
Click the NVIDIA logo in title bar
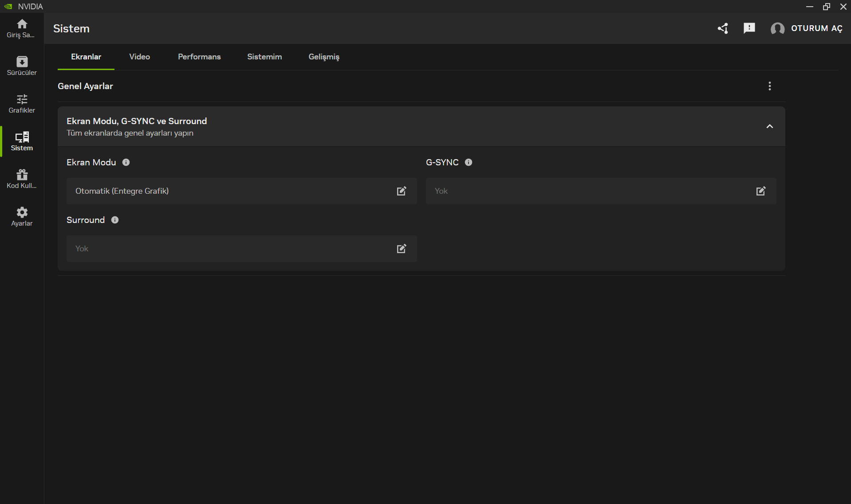click(x=8, y=7)
